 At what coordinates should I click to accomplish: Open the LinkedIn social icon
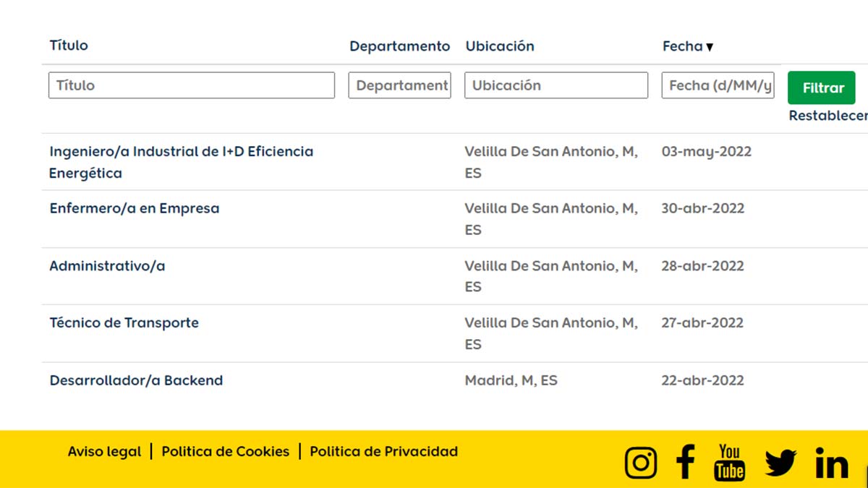(x=831, y=463)
